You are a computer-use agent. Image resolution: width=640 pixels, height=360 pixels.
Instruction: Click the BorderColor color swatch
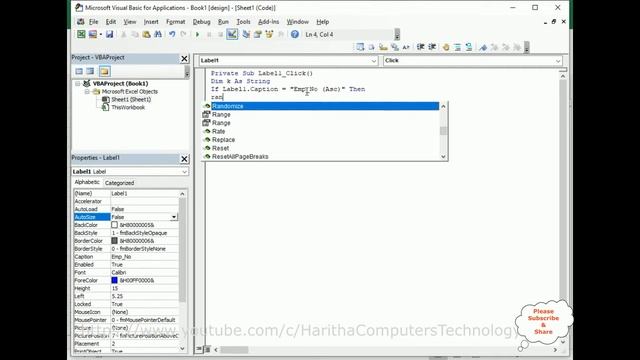click(114, 241)
